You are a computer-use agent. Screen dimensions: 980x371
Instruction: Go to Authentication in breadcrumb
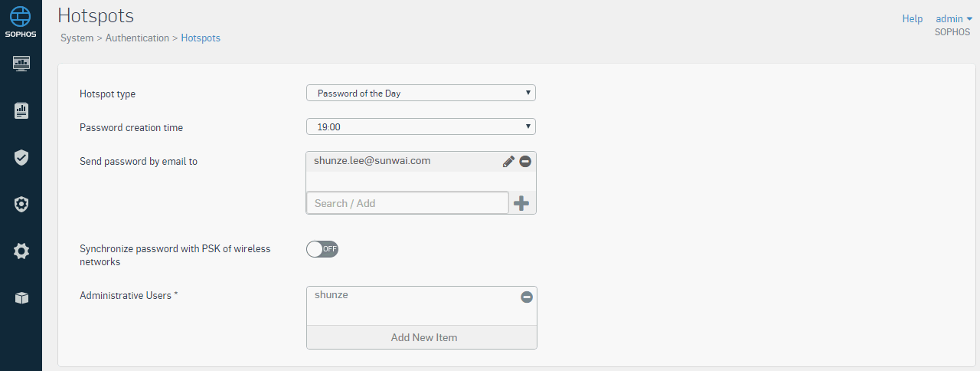coord(137,38)
